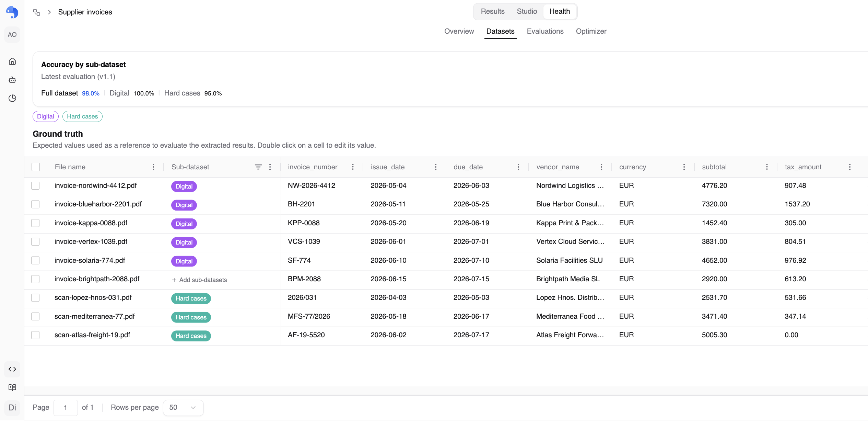
Task: Open the Optimizer sub-tab
Action: (x=591, y=32)
